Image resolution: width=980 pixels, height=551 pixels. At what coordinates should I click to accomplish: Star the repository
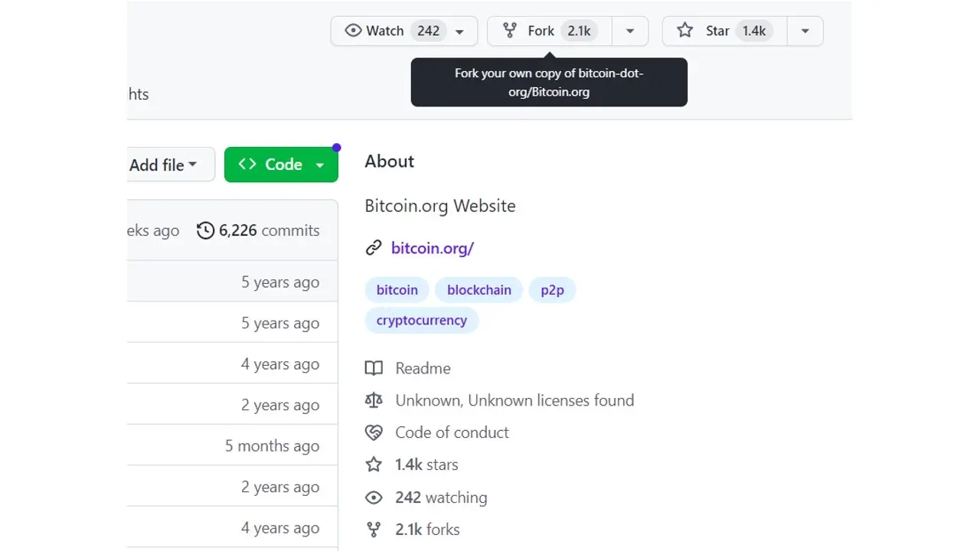coord(724,31)
